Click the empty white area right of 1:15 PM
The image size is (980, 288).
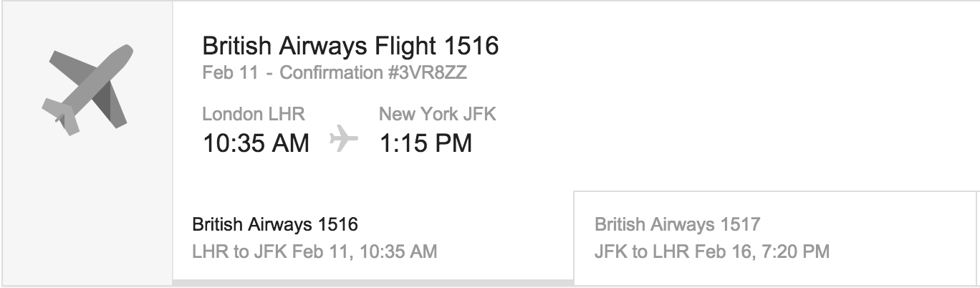click(716, 136)
